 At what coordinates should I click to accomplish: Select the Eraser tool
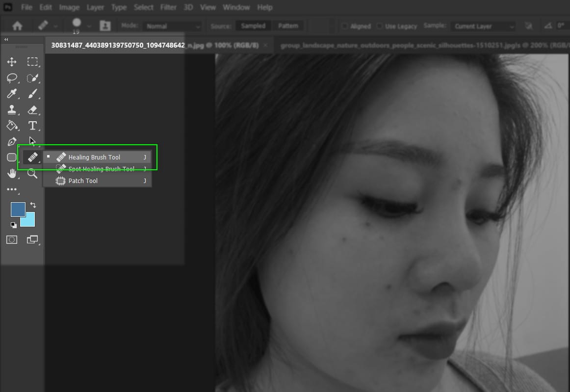[33, 110]
